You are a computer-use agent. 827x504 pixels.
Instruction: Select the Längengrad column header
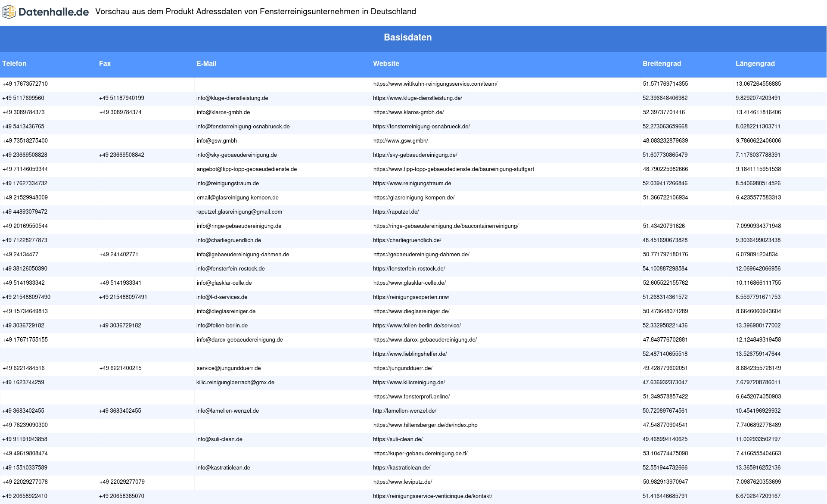click(755, 63)
